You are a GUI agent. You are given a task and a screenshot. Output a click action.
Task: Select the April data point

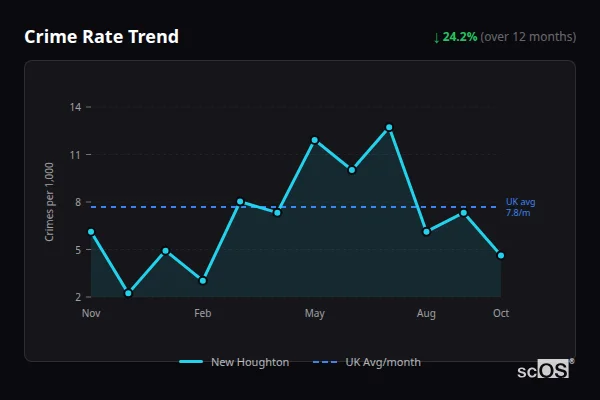pos(277,213)
